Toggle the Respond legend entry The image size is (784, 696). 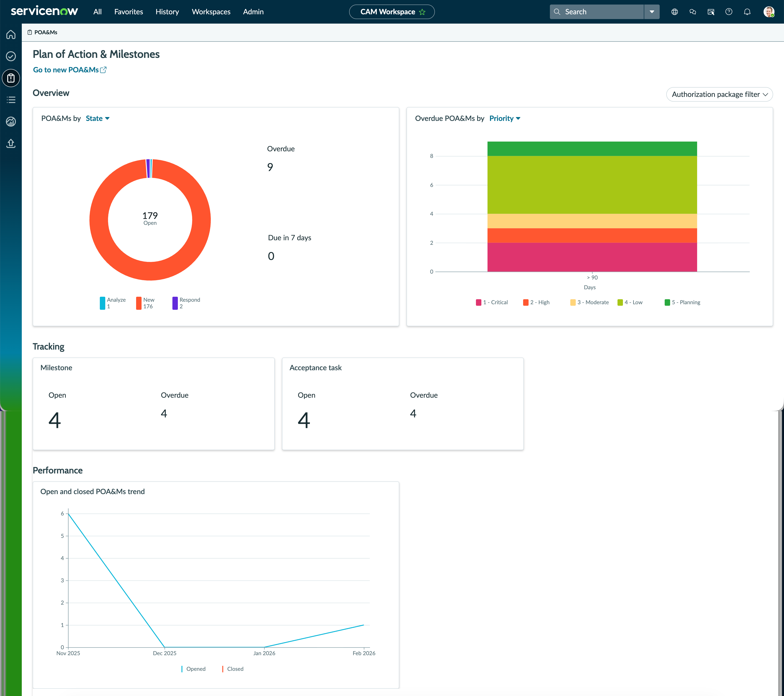coord(186,303)
